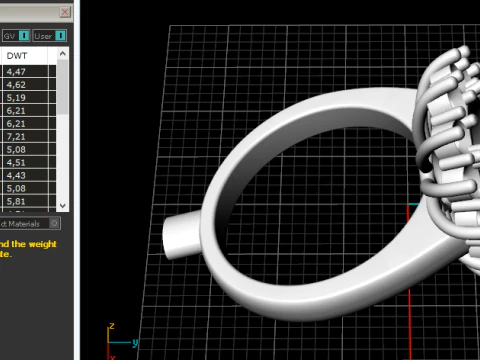Screen dimensions: 480x360
Task: Toggle the User switch
Action: [x=60, y=36]
